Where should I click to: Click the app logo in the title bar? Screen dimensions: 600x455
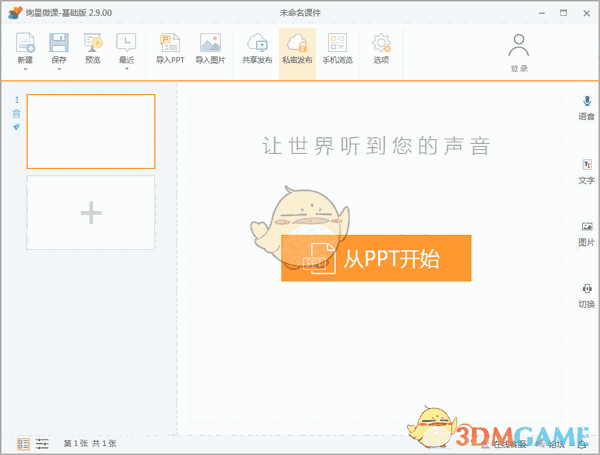15,13
